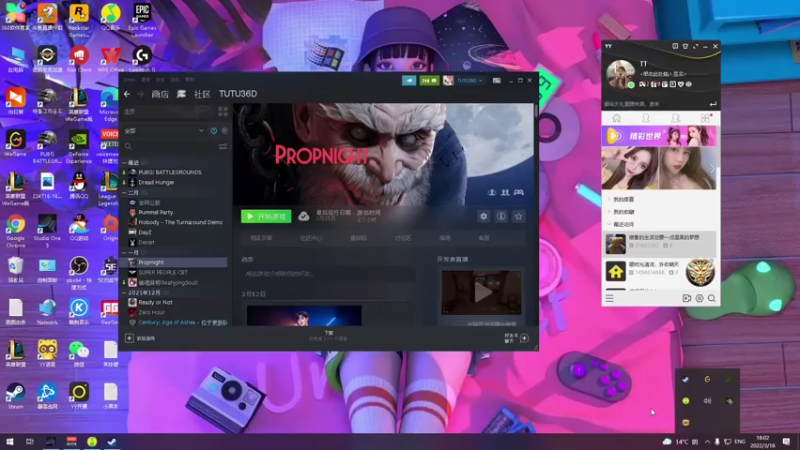Click Steam icon in Windows taskbar
The width and height of the screenshot is (800, 450).
[112, 441]
